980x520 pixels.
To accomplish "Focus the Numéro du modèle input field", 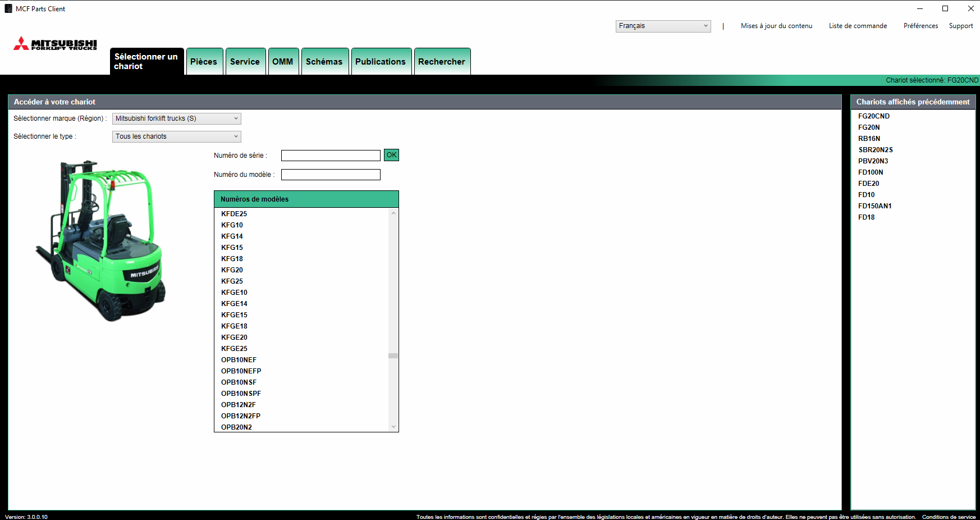I will [331, 175].
